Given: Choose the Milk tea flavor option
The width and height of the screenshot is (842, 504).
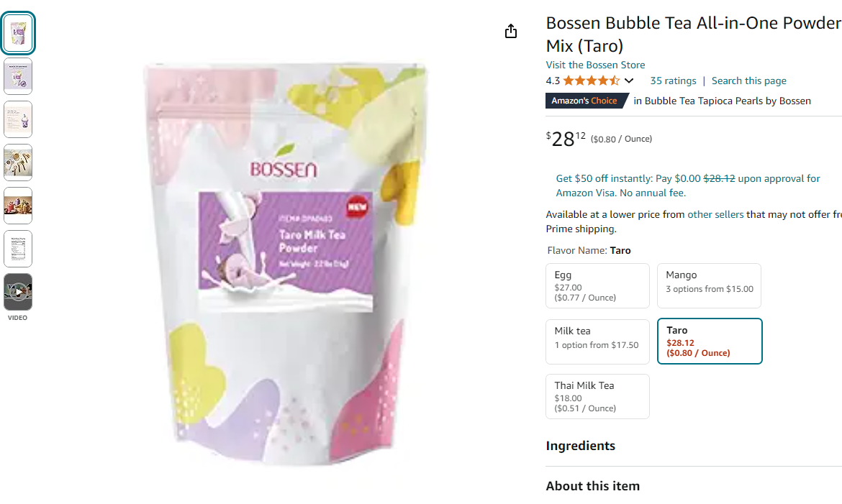Looking at the screenshot, I should pos(597,342).
